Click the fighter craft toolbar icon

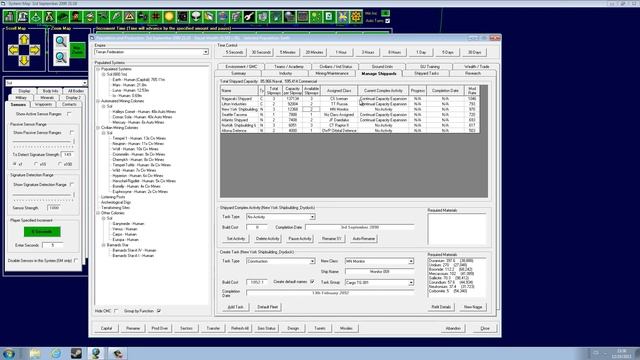(103, 17)
